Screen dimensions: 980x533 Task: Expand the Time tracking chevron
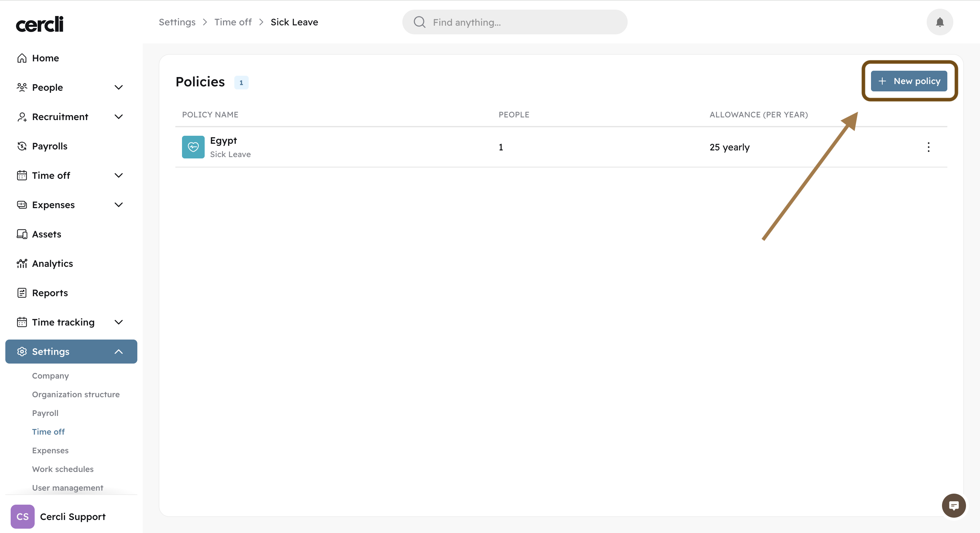coord(119,322)
